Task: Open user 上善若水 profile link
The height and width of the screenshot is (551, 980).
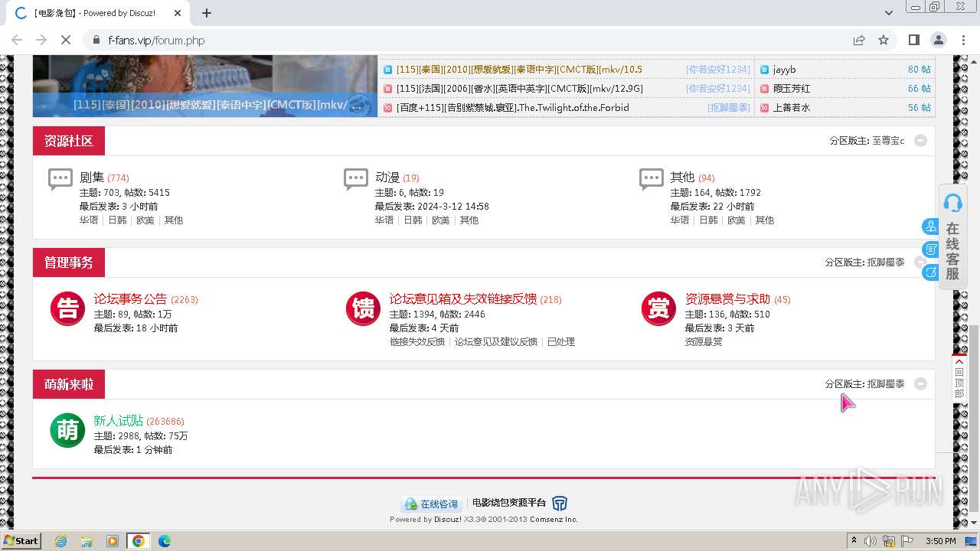Action: (x=792, y=108)
